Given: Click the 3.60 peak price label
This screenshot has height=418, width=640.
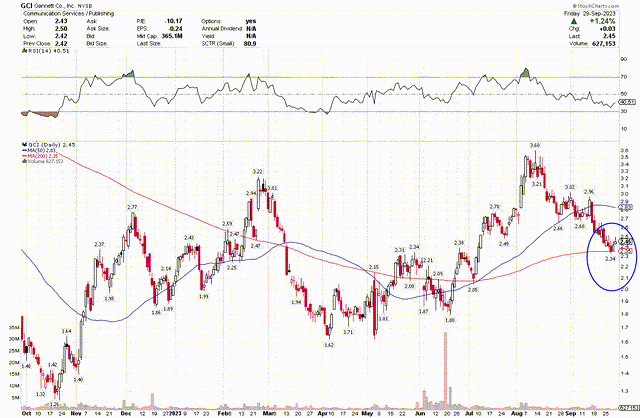Looking at the screenshot, I should (x=535, y=146).
